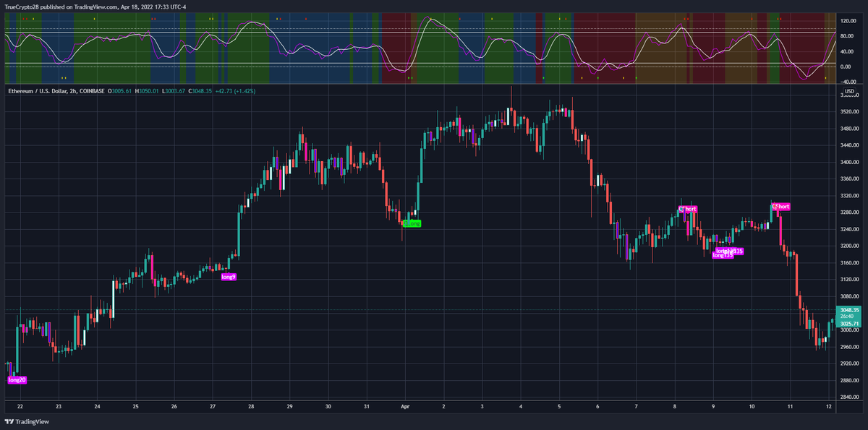This screenshot has width=868, height=430.
Task: Click the date label 4 on time axis
Action: click(x=521, y=406)
